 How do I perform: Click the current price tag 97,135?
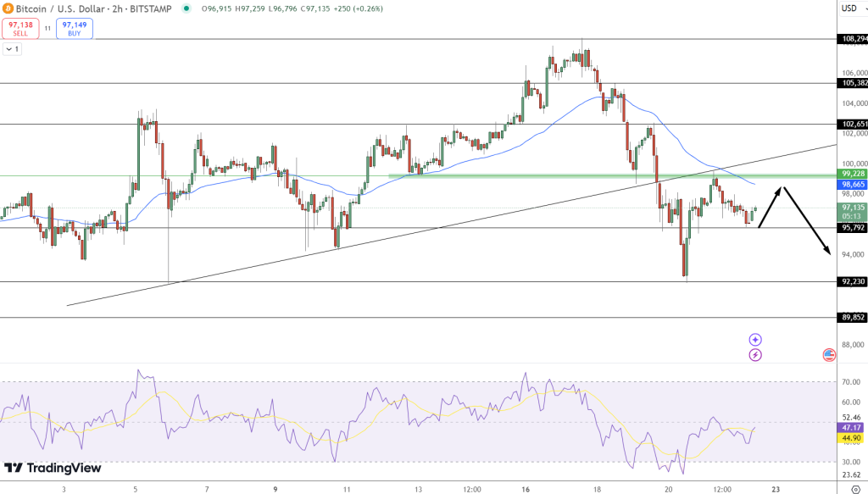pos(854,207)
